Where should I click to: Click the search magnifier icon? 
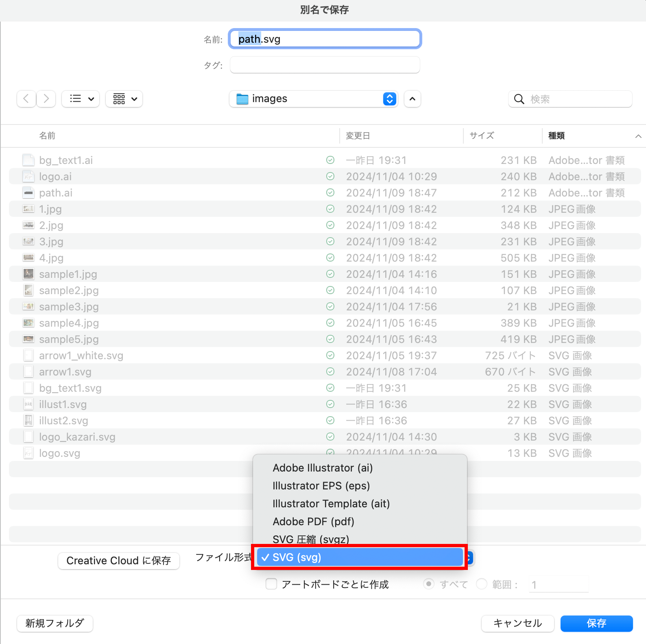(x=519, y=99)
